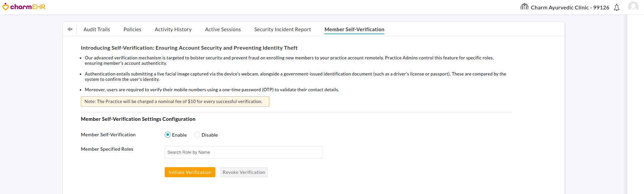Disable Member Self-Verification

click(197, 135)
